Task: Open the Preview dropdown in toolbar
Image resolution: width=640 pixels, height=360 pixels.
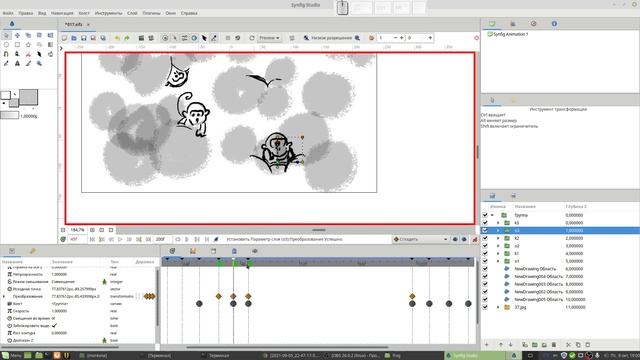Action: click(269, 38)
